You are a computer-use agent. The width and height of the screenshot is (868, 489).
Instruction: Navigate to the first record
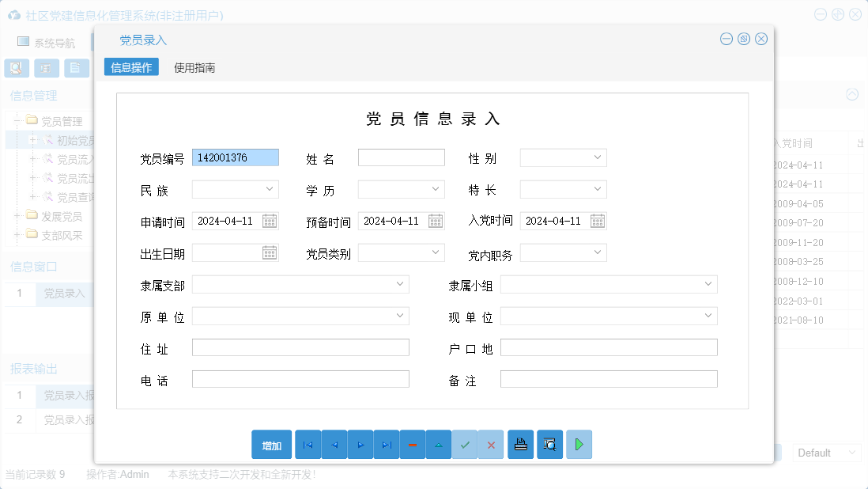(x=308, y=445)
